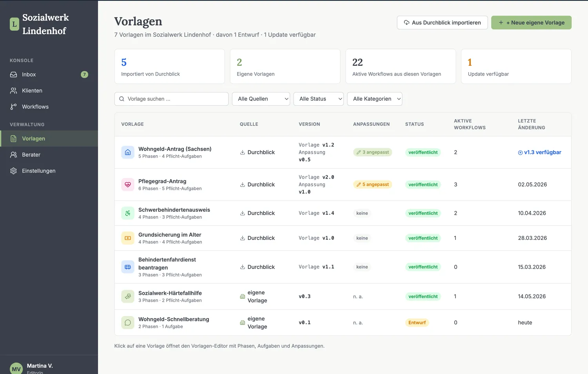
Task: Click the Inbox tray icon
Action: (x=14, y=74)
